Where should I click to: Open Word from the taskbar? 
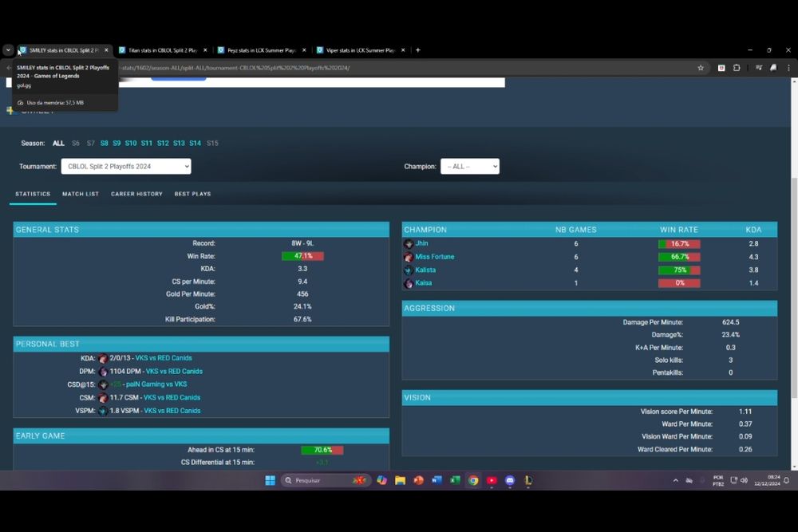coord(437,481)
